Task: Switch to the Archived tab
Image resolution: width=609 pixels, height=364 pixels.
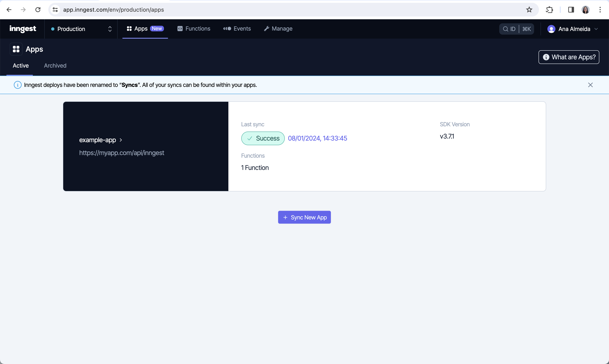Action: tap(55, 66)
